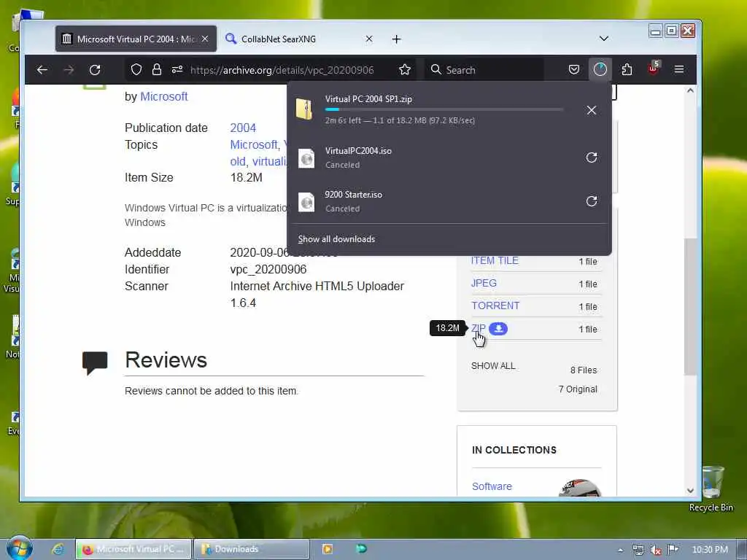Open Windows Media Player taskbar icon
Screen dimensions: 747x560
click(328, 549)
